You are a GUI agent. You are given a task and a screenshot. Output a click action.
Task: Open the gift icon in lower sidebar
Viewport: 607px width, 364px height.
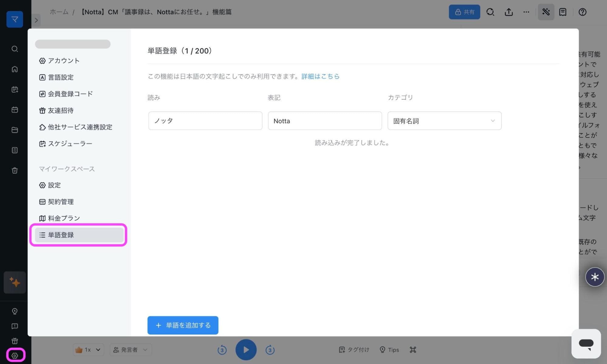tap(15, 341)
